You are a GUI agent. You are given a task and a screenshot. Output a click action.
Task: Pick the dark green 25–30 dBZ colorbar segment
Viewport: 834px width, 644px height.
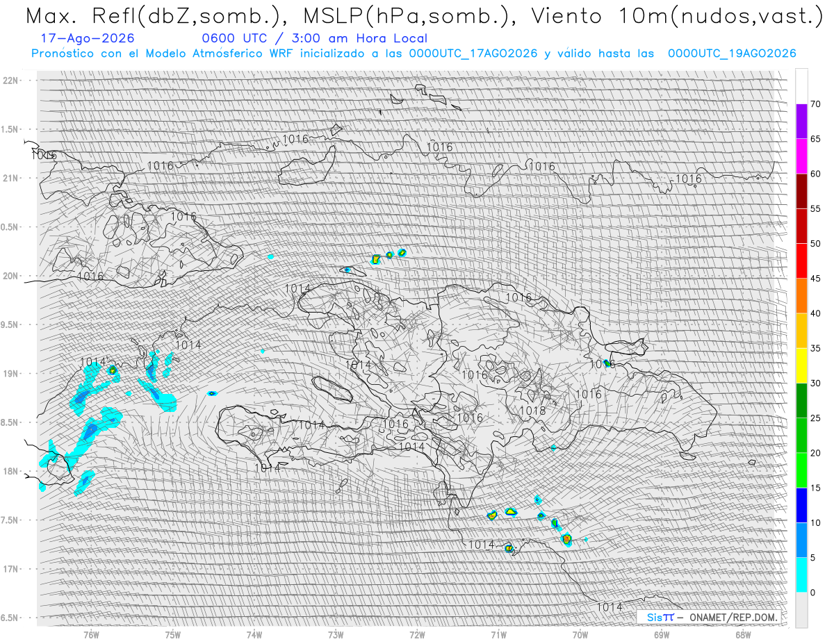pyautogui.click(x=801, y=400)
